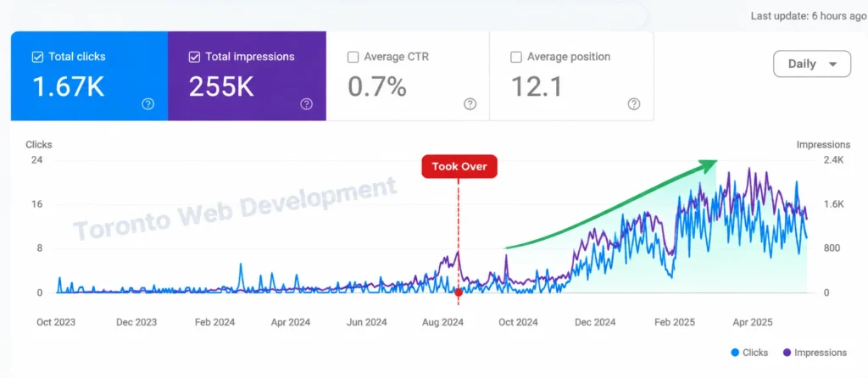Click the 255K total impressions value
Image resolution: width=868 pixels, height=378 pixels.
(x=221, y=87)
